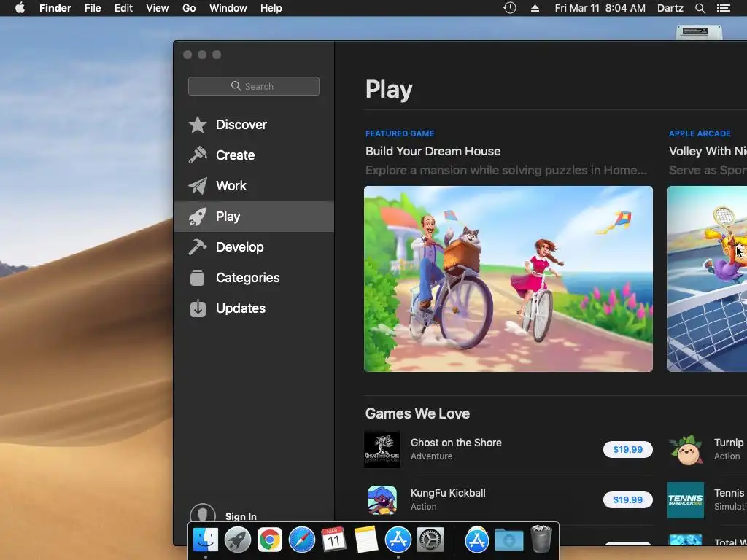Click the Ghost on the Shore title
Image resolution: width=747 pixels, height=560 pixels.
click(456, 443)
